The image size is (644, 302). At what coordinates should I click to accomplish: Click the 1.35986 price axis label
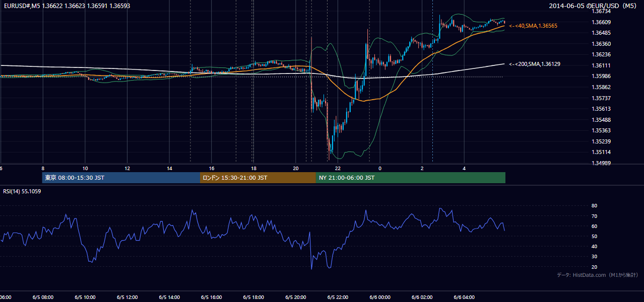(601, 76)
